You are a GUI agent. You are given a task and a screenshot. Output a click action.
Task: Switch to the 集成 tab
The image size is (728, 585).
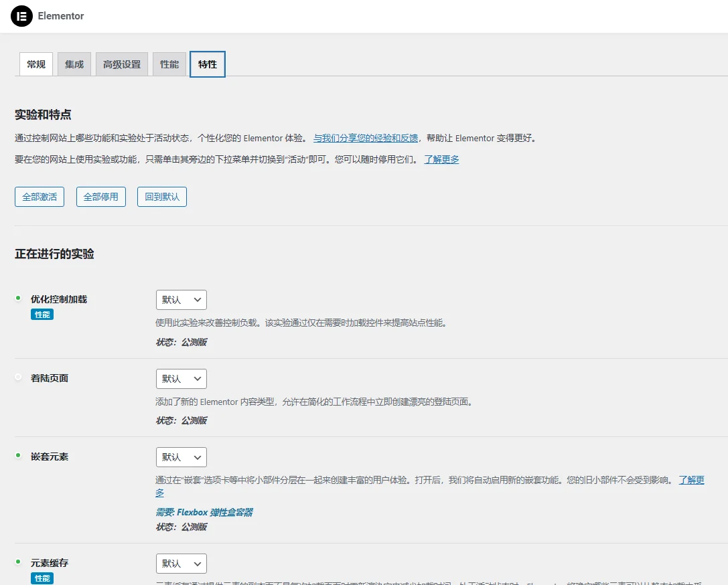point(74,64)
